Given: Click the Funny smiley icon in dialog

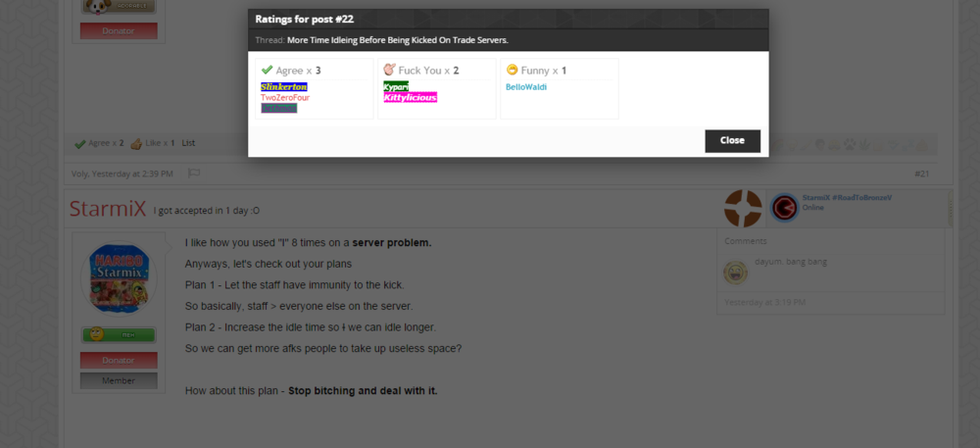Looking at the screenshot, I should [x=512, y=70].
